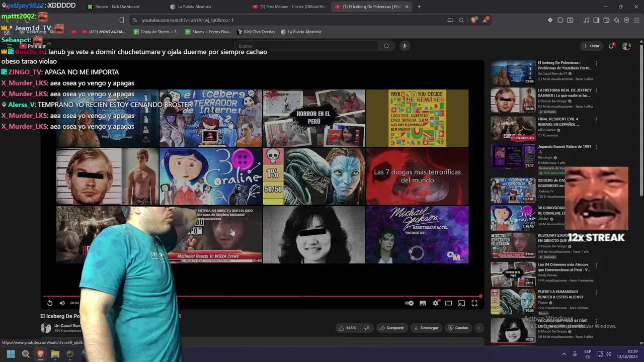The image size is (644, 362).
Task: Open the La Ruleta Aleatoria bookmark
Action: coord(301,32)
